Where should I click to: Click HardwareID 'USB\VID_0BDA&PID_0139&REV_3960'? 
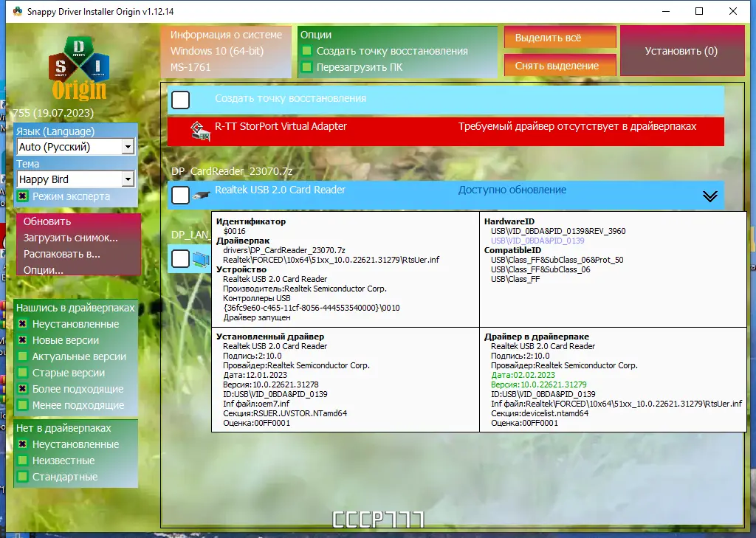558,231
